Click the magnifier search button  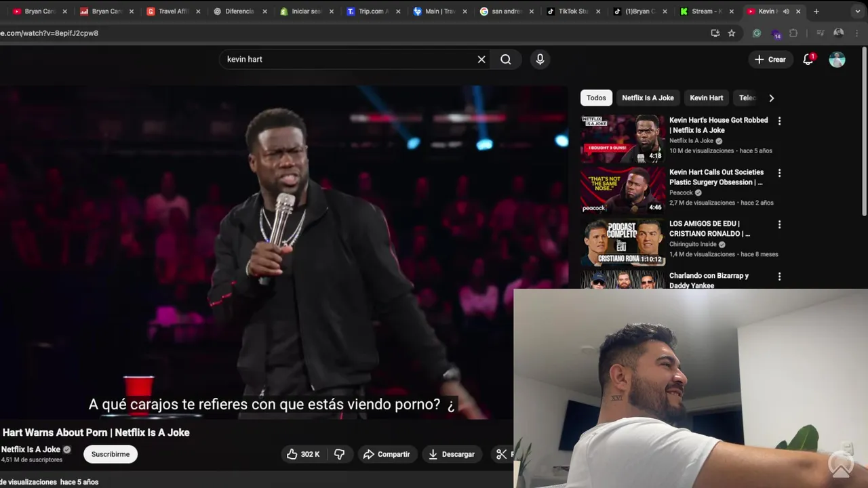[x=506, y=60]
